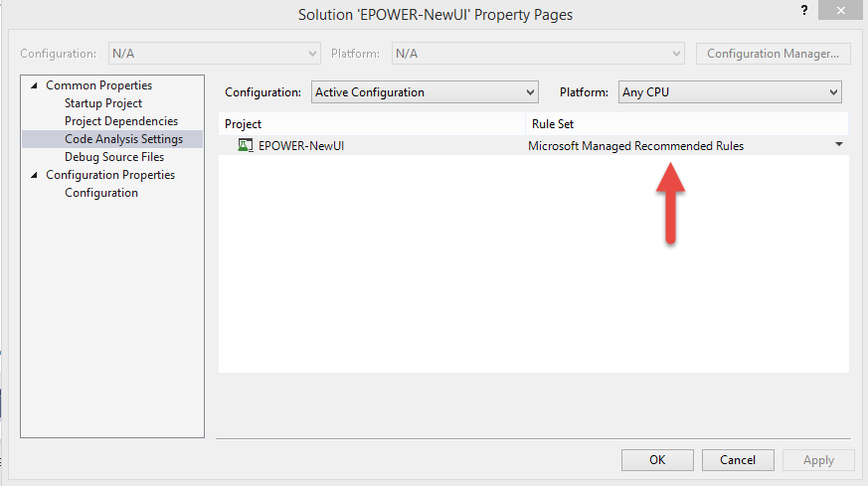Open the Active Configuration dropdown
Screen dimensions: 868x486
point(425,92)
